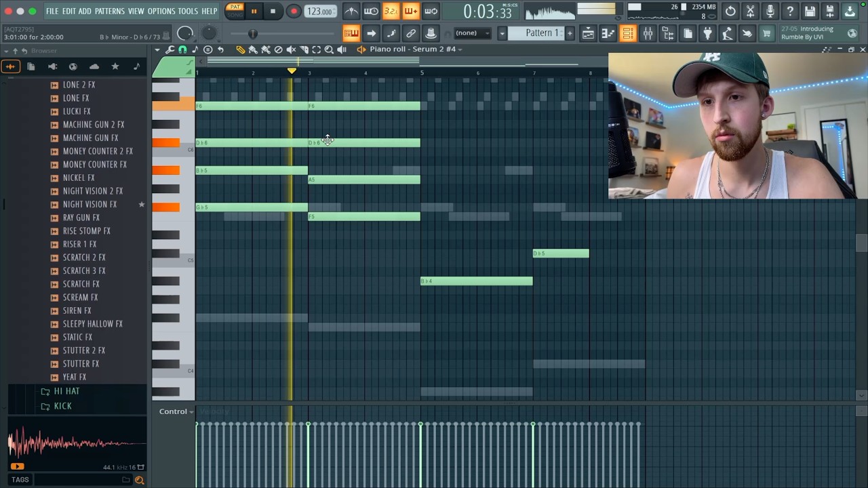Select the playback speaker tool icon
The image size is (868, 488).
click(342, 49)
